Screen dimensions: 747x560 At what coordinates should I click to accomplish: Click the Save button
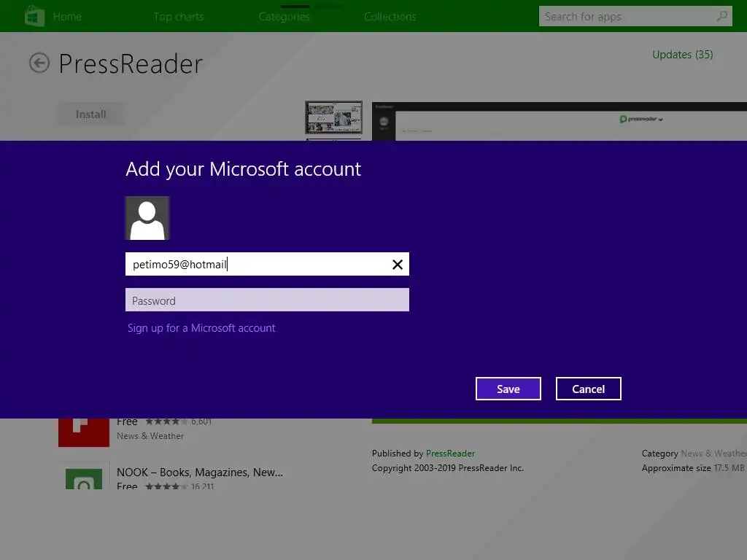508,389
